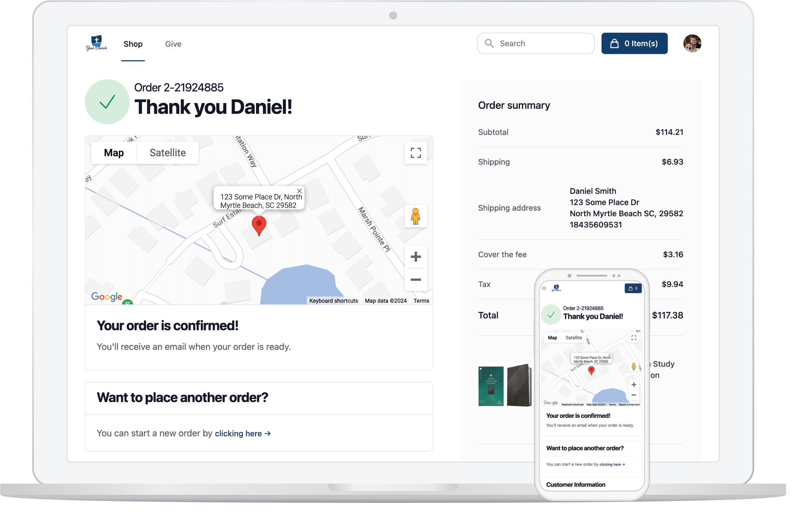Close the address bubble on phone map

610,355
